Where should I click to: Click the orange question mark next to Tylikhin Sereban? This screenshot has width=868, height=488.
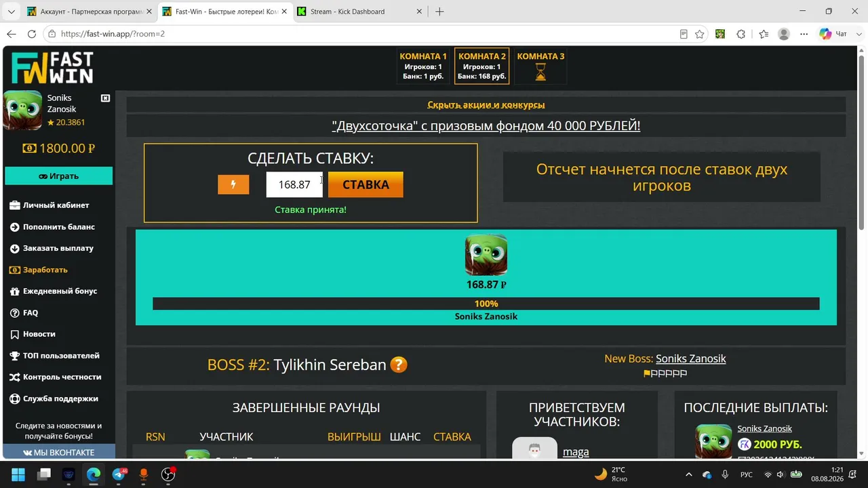399,365
